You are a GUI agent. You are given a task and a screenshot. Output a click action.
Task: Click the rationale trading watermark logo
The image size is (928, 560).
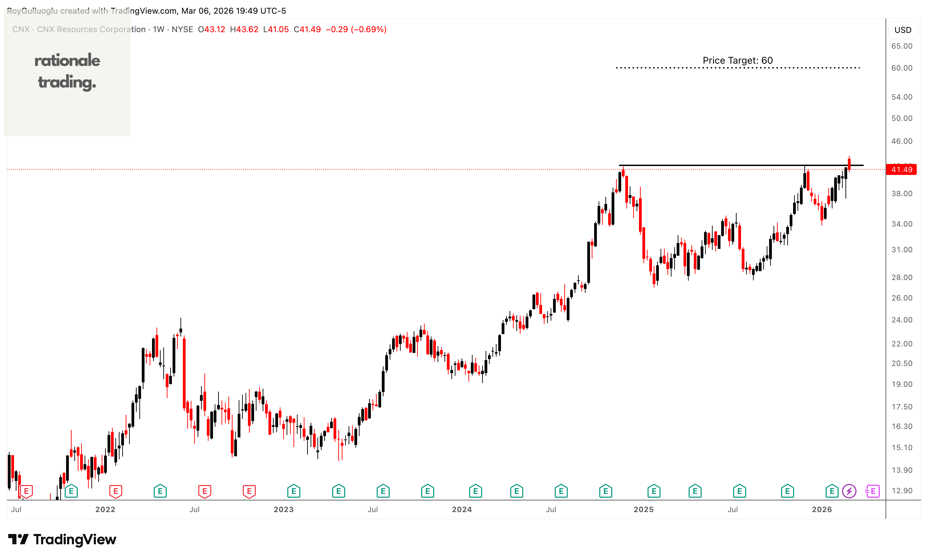pos(67,72)
